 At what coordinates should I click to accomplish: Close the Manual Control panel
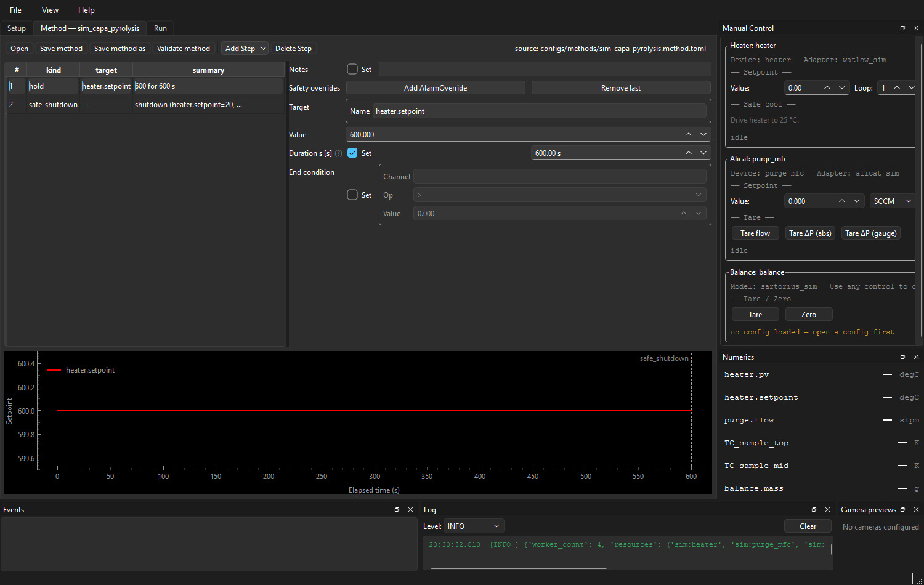click(916, 28)
